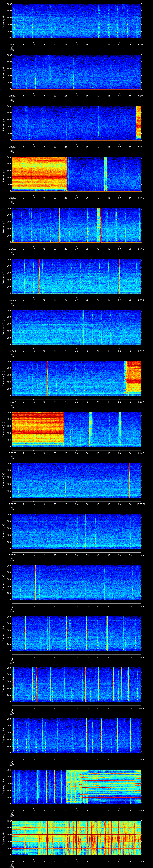Select the "12:54:00" time axis label
Screen dimensions: 153x868
(x=12, y=249)
